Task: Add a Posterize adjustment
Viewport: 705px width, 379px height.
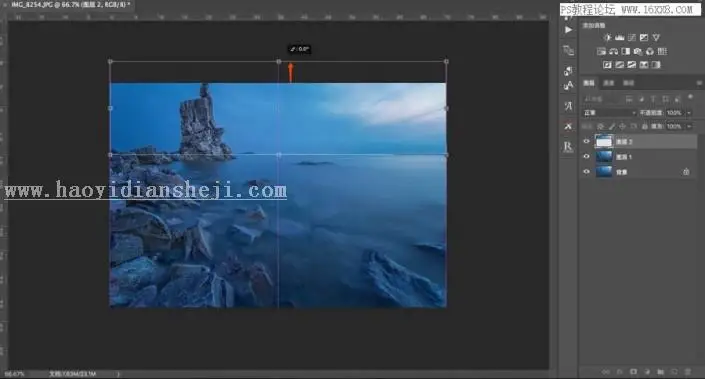Action: 620,65
